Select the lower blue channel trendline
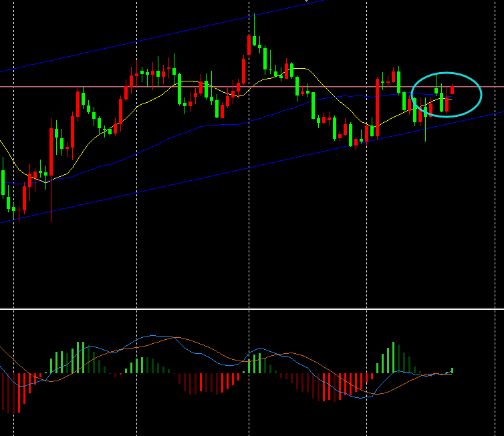504x436 pixels. [x=252, y=168]
